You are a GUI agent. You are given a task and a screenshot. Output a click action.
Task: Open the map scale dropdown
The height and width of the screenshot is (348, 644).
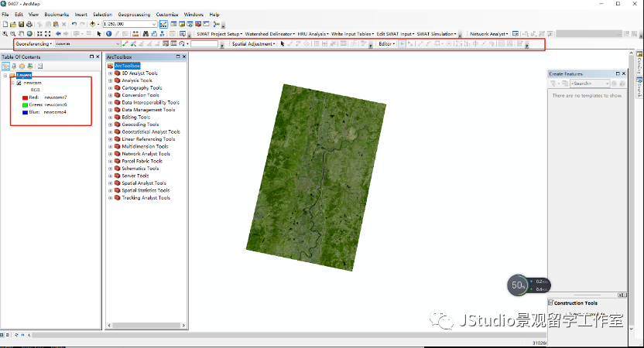154,24
